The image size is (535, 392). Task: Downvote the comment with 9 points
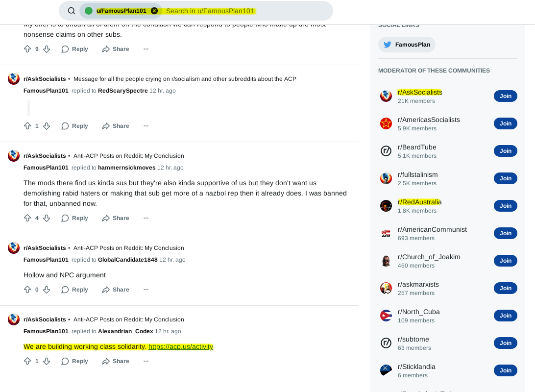tap(47, 49)
